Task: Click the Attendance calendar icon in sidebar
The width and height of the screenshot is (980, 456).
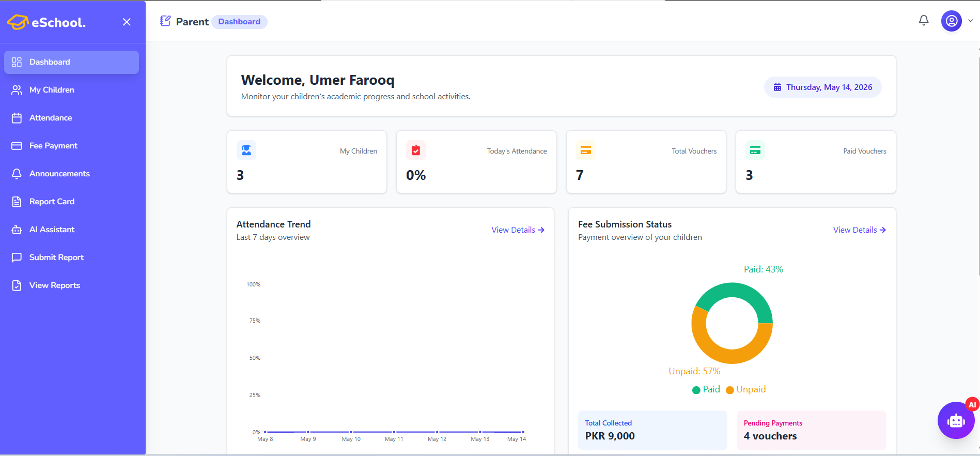Action: [17, 118]
